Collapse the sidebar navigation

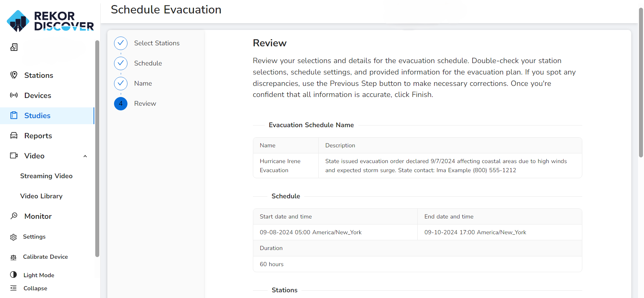click(x=29, y=288)
